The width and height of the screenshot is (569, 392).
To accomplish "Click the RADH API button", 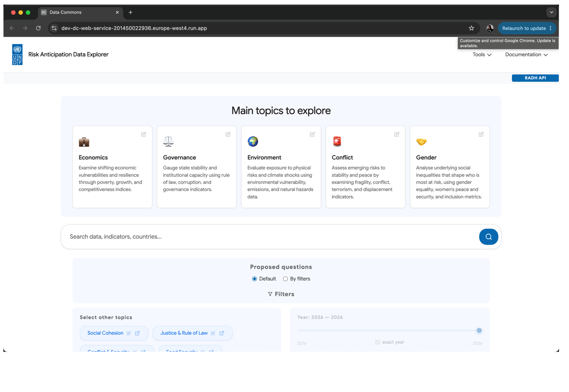I will 535,78.
